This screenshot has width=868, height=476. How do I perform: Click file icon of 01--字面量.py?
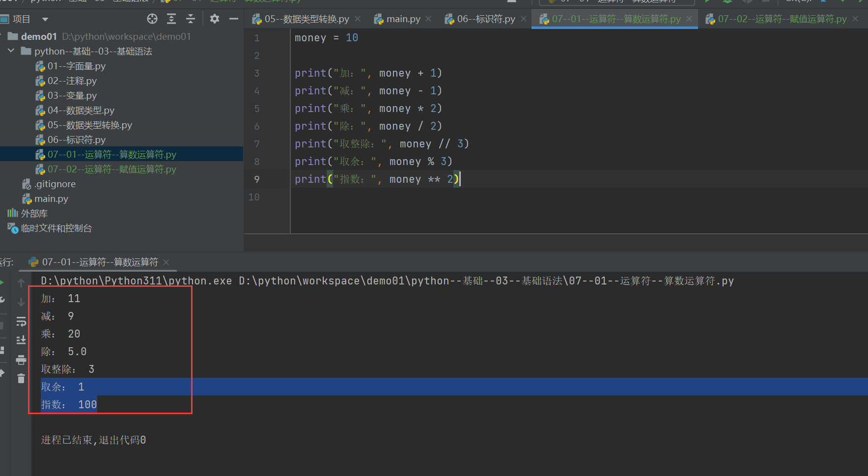click(40, 66)
